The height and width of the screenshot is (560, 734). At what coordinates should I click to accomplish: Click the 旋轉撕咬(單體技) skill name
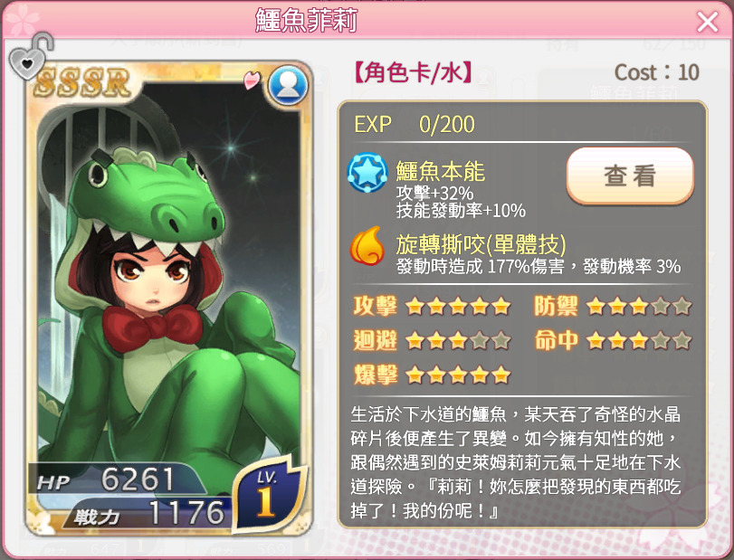[x=481, y=243]
